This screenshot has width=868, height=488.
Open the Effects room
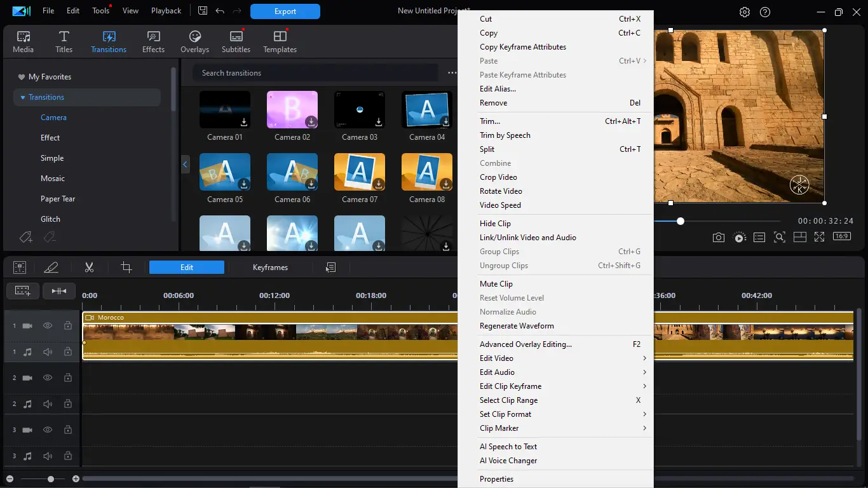tap(153, 42)
